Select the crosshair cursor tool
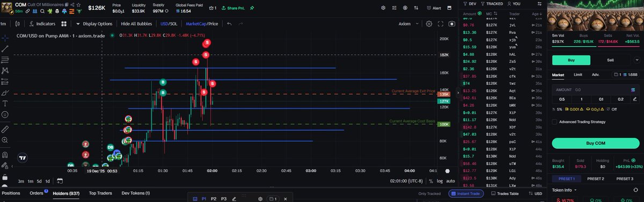The width and height of the screenshot is (644, 202). [x=5, y=38]
